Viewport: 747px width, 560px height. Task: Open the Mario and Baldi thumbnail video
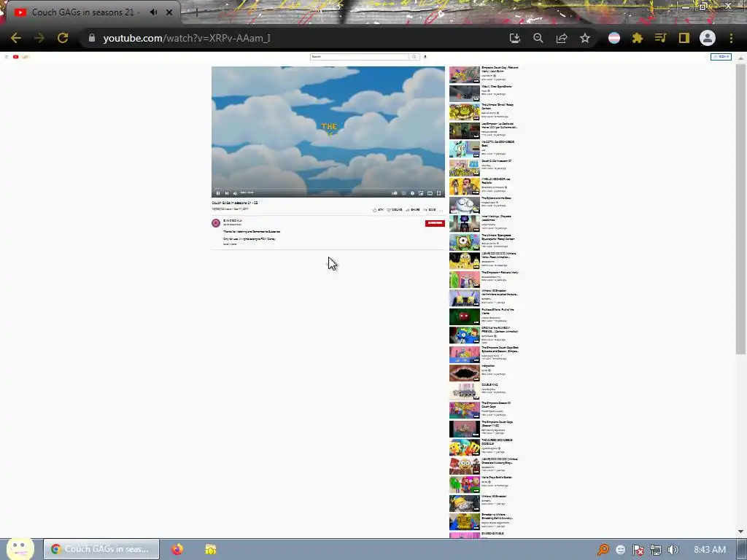point(465,484)
